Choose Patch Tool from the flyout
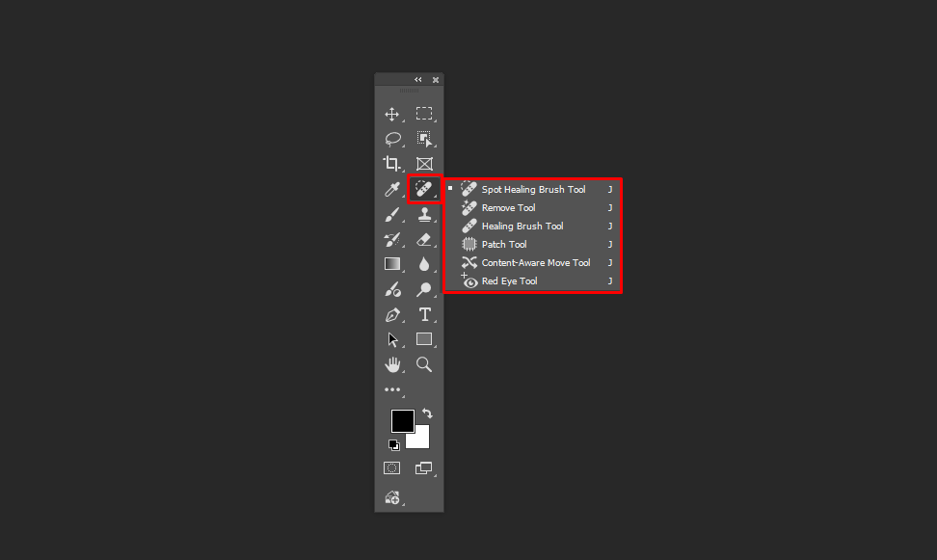 tap(533, 245)
